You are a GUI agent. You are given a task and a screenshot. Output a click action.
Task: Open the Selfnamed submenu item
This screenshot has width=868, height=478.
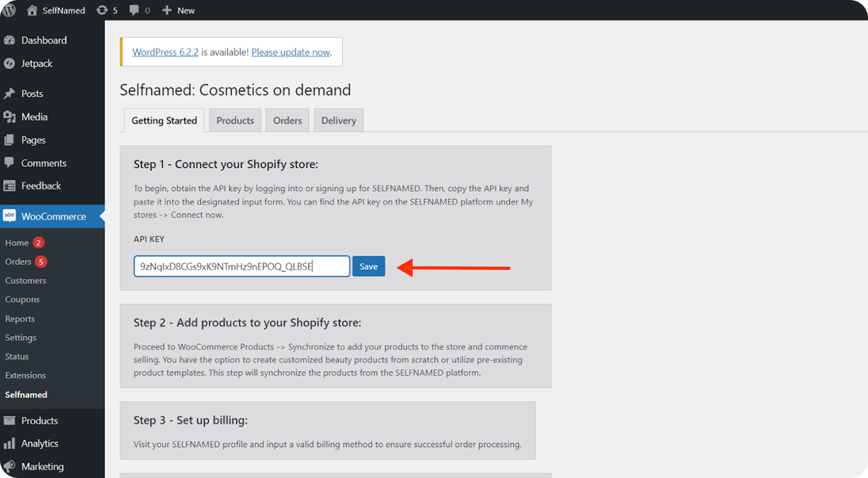click(x=26, y=395)
